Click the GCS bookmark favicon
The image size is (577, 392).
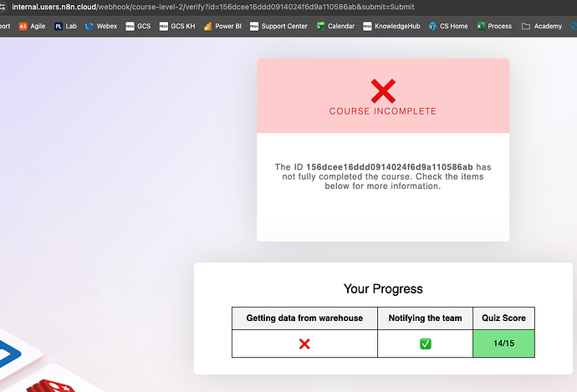pos(130,26)
